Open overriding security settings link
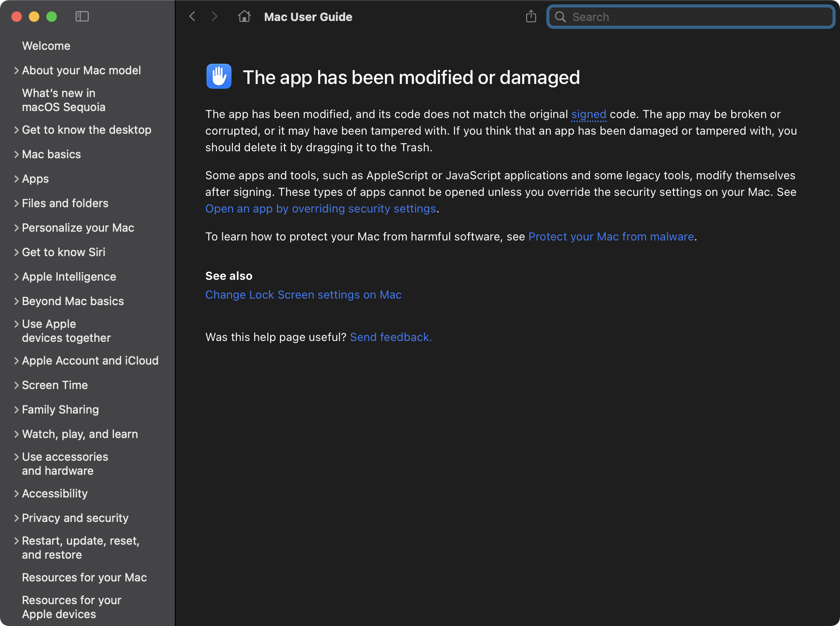The image size is (840, 626). tap(321, 209)
